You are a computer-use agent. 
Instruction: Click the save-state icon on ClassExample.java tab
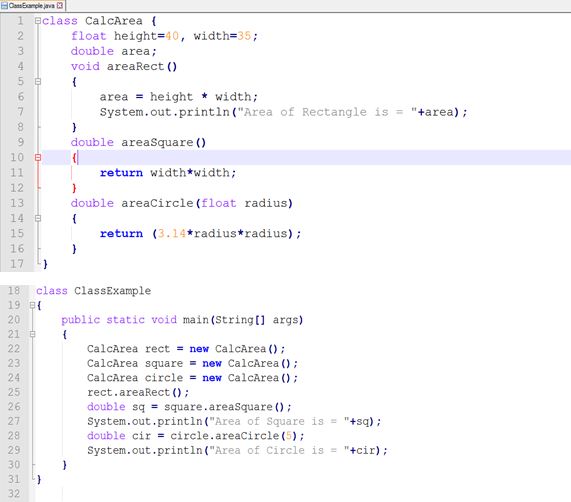[x=4, y=5]
